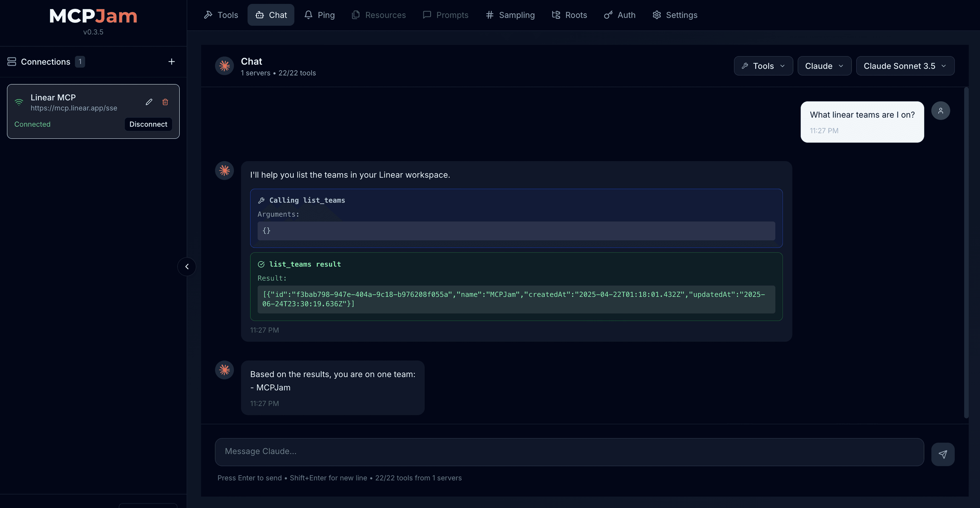Click the list_teams result JSON output
980x508 pixels.
click(516, 299)
